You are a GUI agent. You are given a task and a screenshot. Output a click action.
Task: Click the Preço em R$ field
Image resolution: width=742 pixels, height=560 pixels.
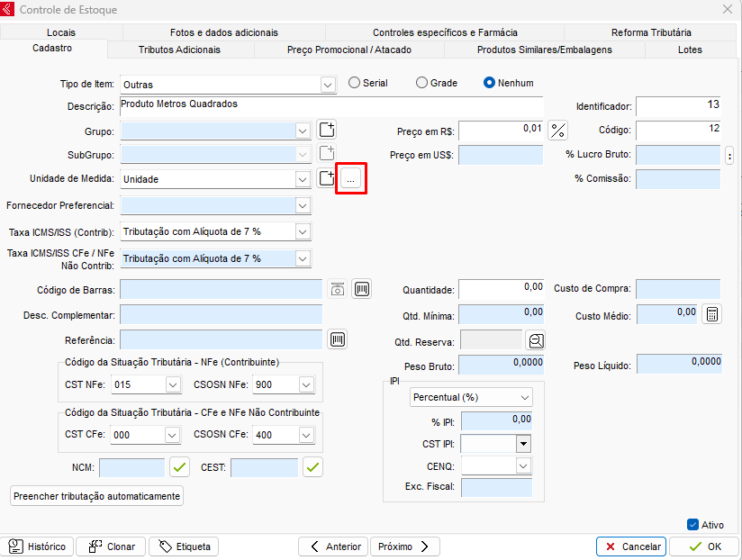[x=501, y=131]
